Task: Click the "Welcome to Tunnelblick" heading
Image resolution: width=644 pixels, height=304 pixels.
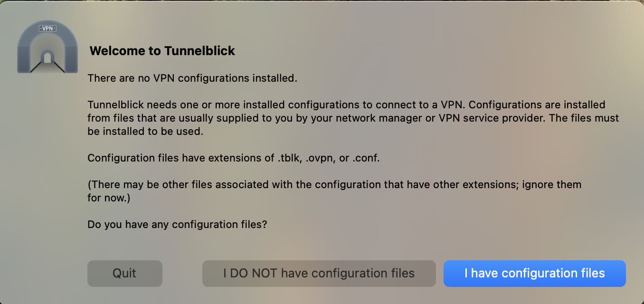Action: 162,51
